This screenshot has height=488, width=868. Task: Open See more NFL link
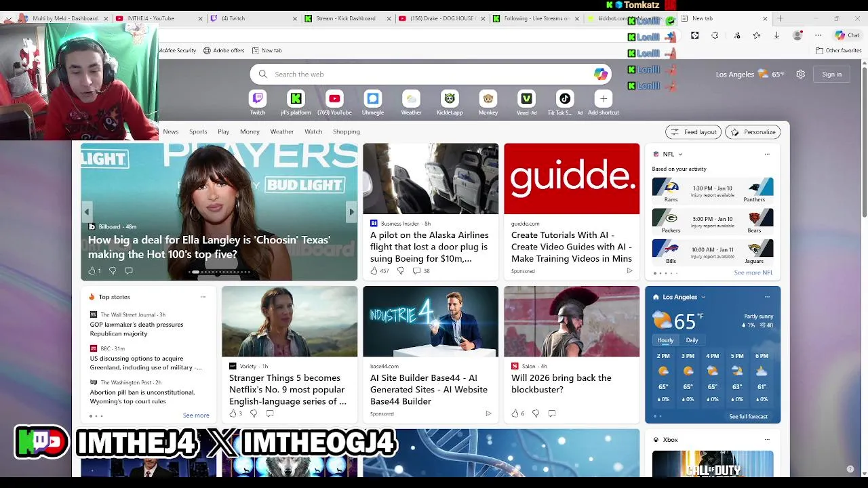(x=753, y=272)
